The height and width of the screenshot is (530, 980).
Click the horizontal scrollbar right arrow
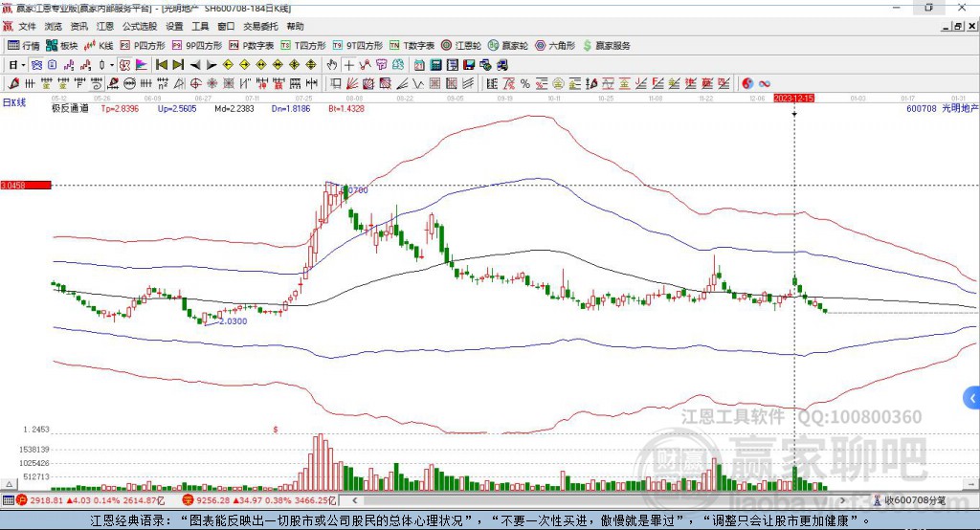842,500
